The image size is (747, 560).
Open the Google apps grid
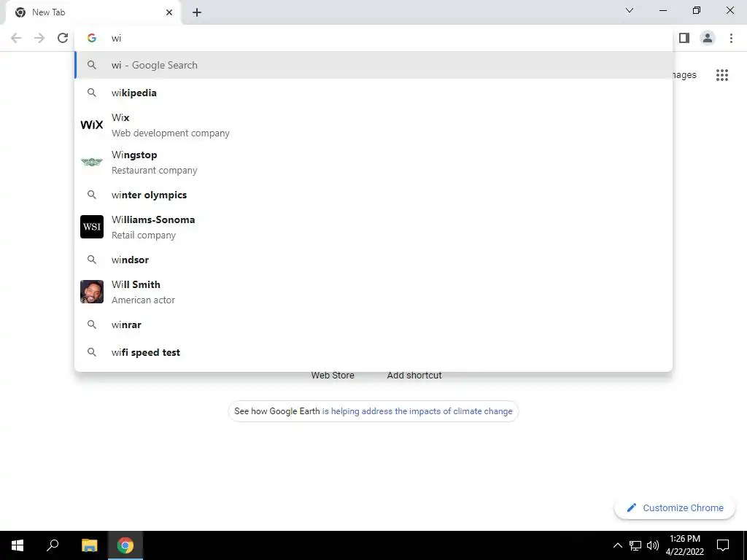point(722,75)
